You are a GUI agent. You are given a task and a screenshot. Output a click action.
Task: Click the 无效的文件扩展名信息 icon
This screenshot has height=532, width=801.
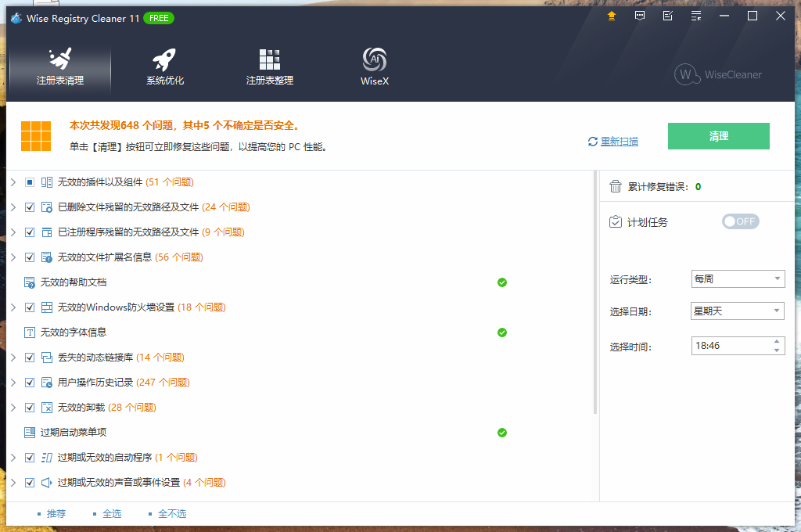point(46,257)
